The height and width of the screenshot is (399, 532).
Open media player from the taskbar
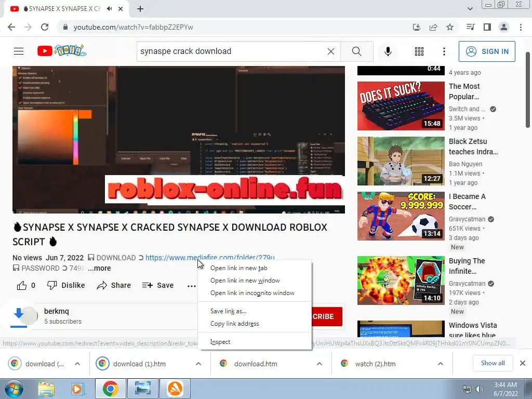[78, 389]
